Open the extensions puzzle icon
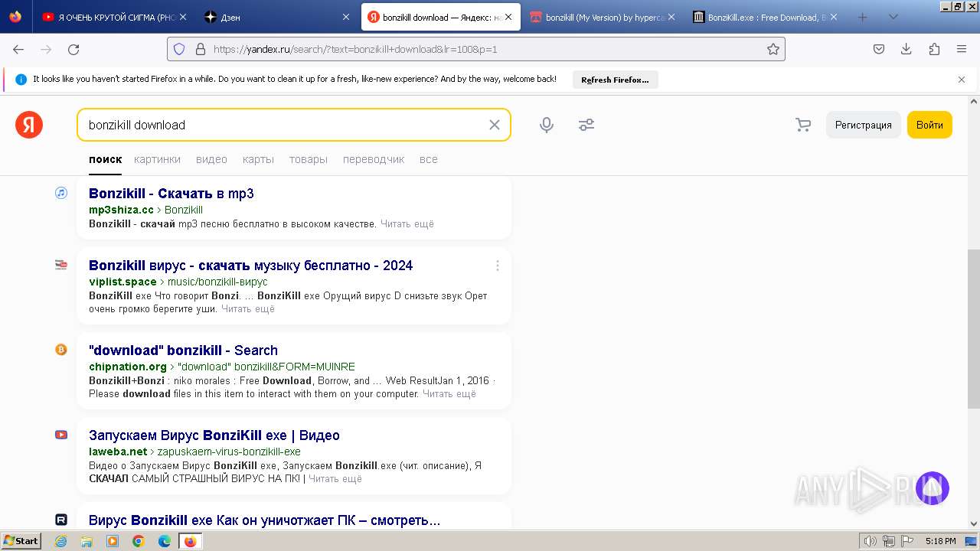980x551 pixels. 934,49
